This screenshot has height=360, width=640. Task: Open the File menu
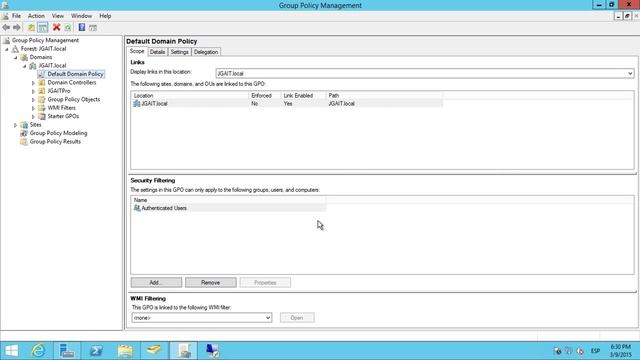(16, 16)
